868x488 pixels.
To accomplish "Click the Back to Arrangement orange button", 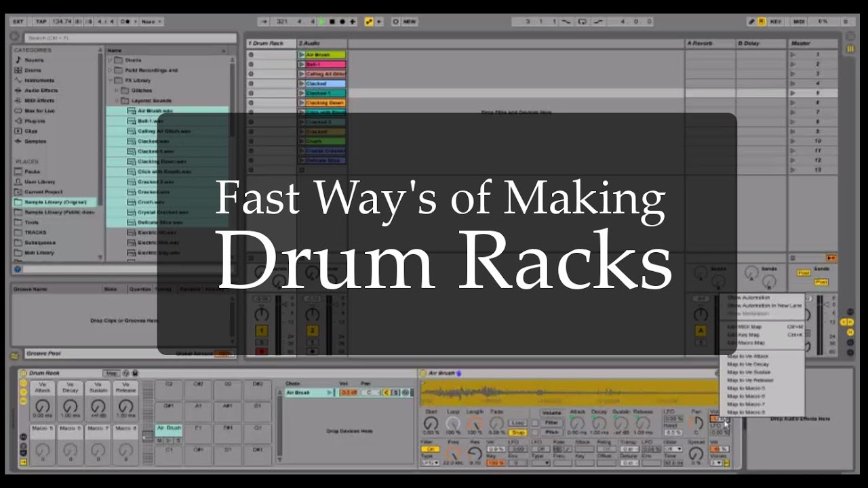I will (831, 258).
